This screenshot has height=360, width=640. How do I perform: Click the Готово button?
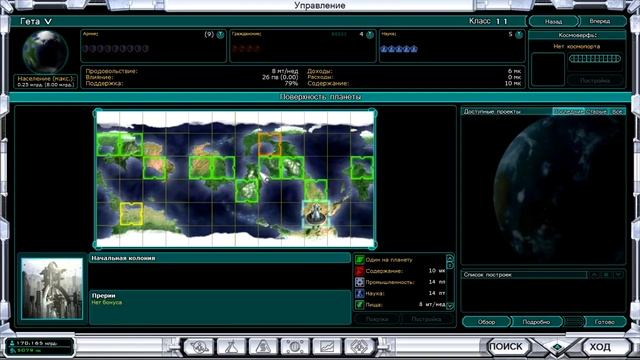[604, 322]
